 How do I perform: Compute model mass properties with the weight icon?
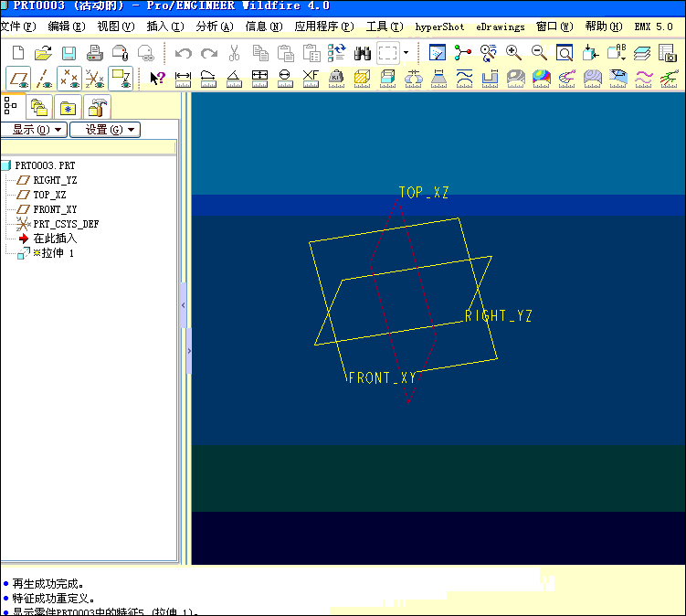point(336,79)
